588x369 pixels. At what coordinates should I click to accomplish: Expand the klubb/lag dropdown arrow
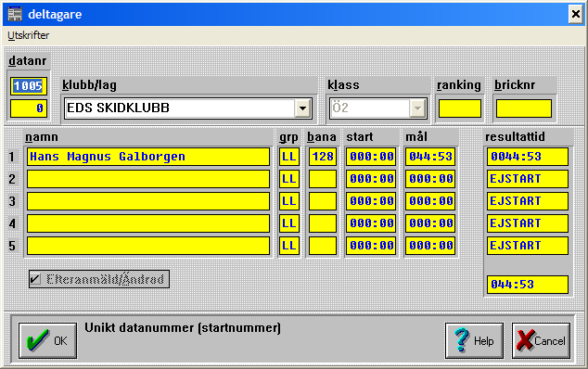[x=303, y=108]
